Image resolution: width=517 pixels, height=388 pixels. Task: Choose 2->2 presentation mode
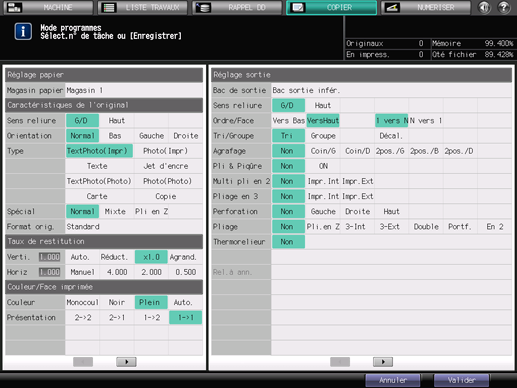[83, 318]
